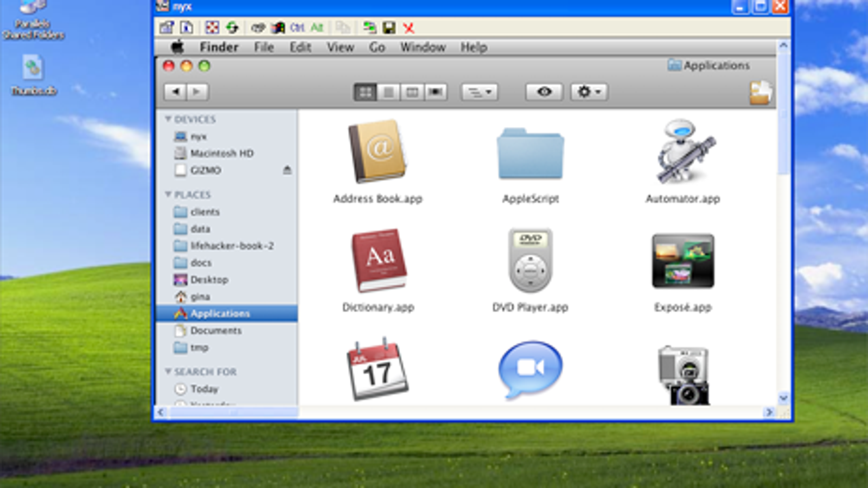This screenshot has width=868, height=488.
Task: Select Documents in sidebar
Action: click(x=226, y=331)
